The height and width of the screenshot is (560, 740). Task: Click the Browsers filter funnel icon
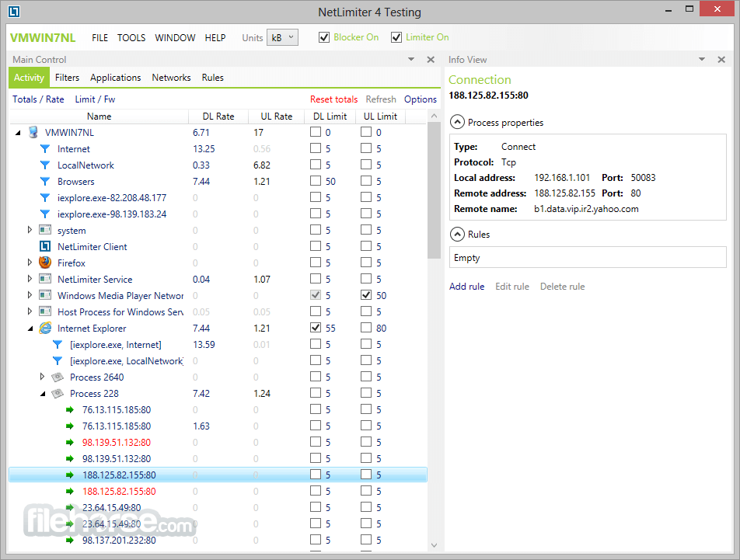coord(45,182)
